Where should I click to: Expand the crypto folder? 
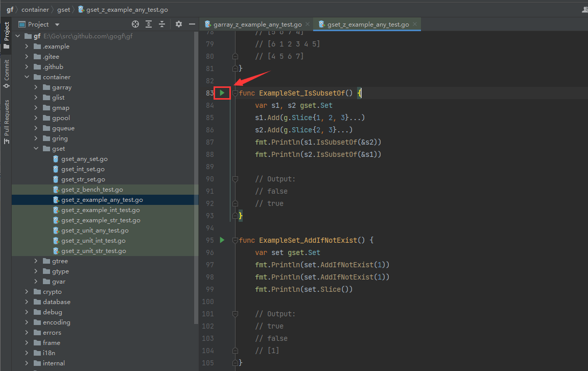click(x=27, y=292)
